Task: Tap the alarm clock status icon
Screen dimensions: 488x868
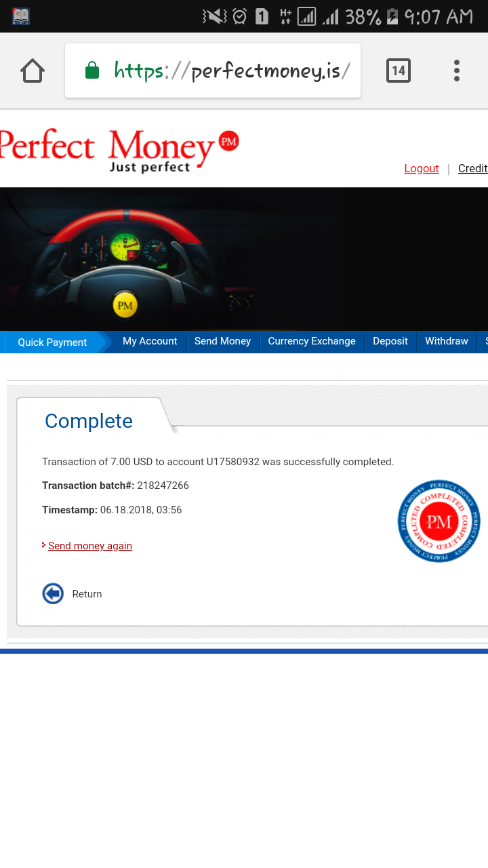Action: coord(240,16)
